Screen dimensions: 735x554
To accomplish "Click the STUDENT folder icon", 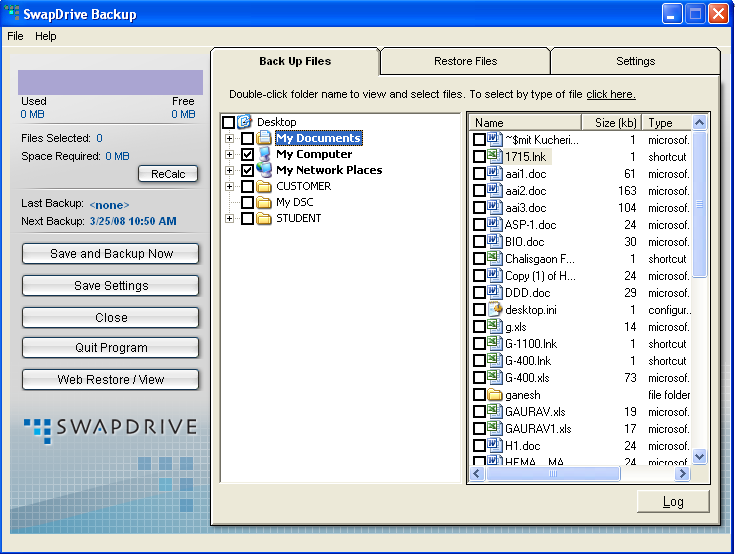I will click(264, 218).
